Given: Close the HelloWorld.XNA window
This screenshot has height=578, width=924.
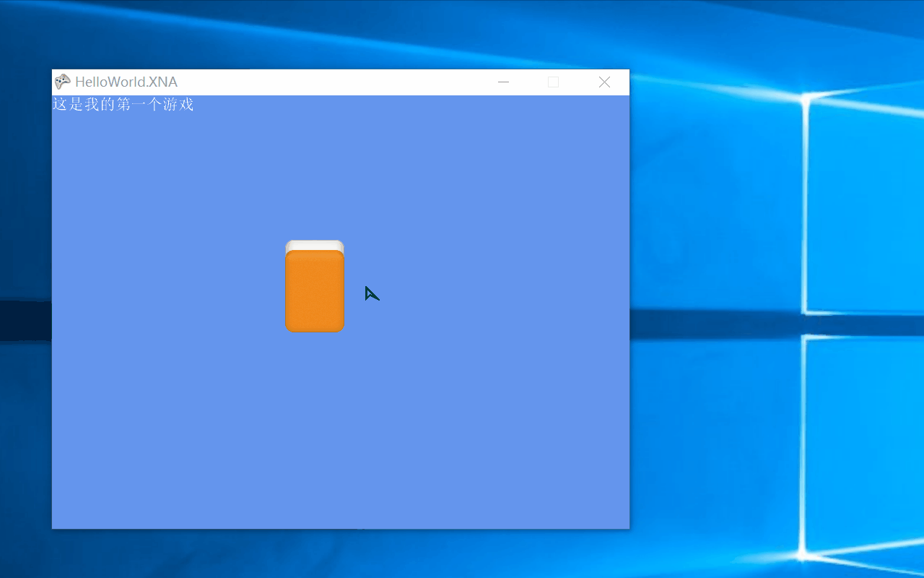Looking at the screenshot, I should 604,82.
